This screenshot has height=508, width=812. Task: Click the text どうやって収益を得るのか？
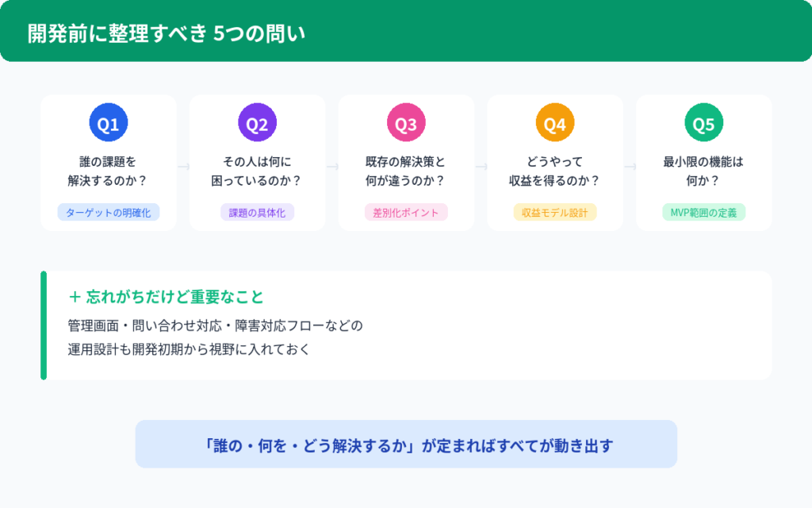pos(555,171)
